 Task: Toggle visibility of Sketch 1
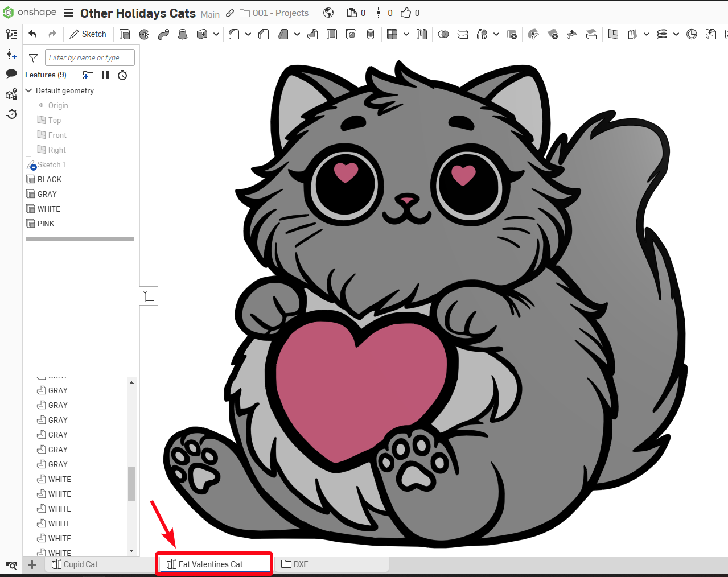tap(32, 165)
